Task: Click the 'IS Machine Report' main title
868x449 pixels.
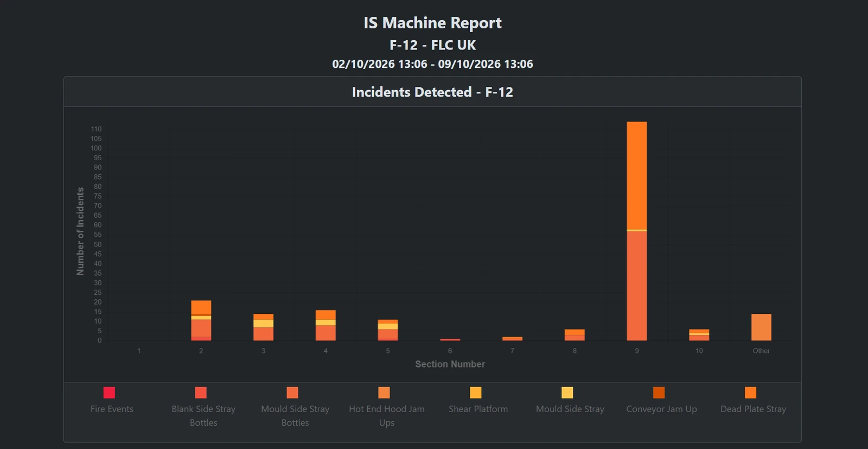Action: (x=432, y=23)
